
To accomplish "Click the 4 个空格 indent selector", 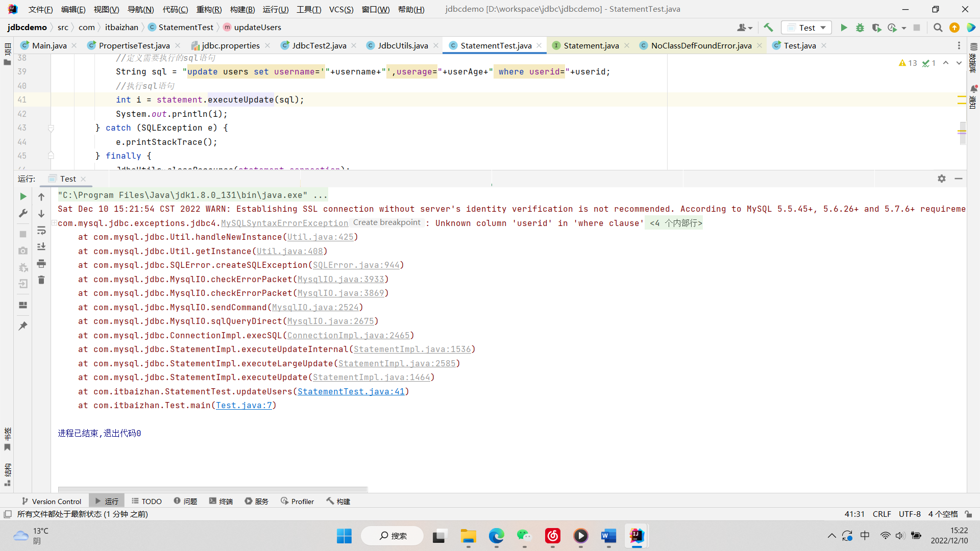I will 943,514.
